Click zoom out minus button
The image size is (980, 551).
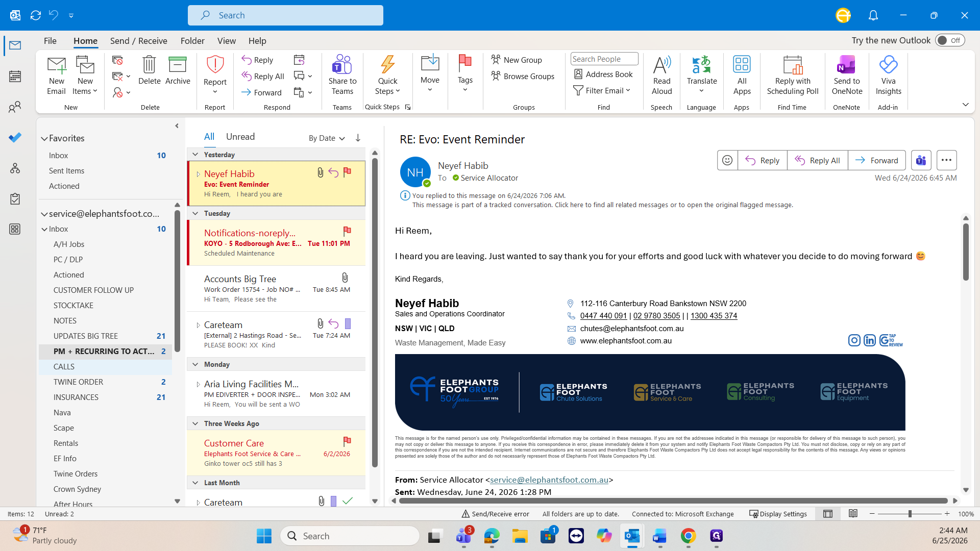(872, 514)
